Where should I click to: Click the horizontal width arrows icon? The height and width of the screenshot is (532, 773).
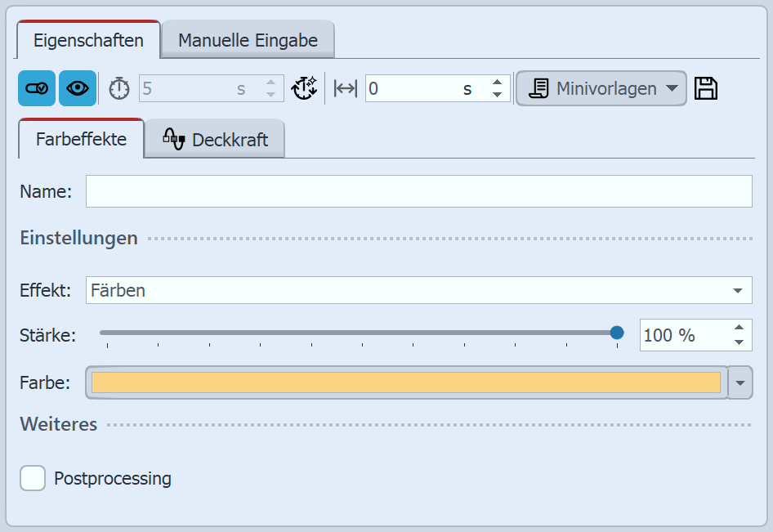346,88
